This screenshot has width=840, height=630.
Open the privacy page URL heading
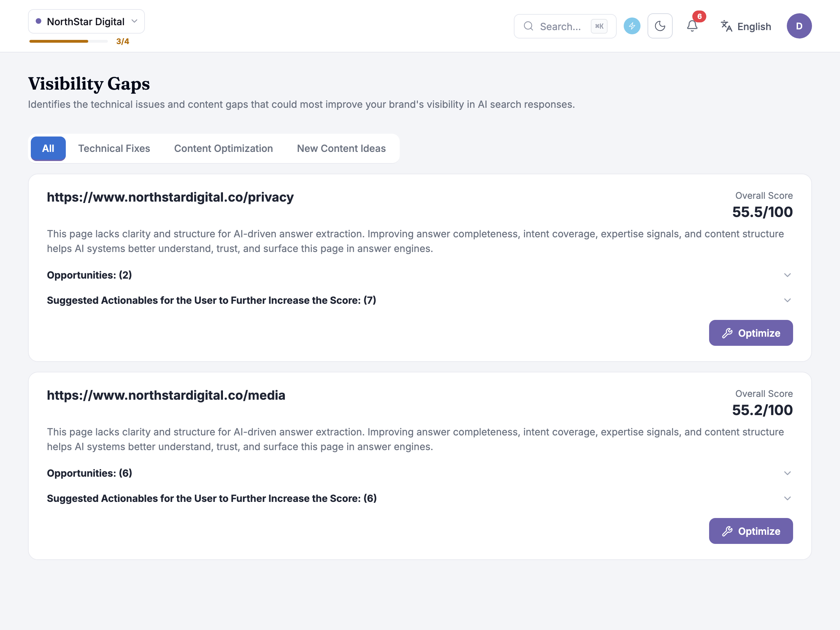170,197
